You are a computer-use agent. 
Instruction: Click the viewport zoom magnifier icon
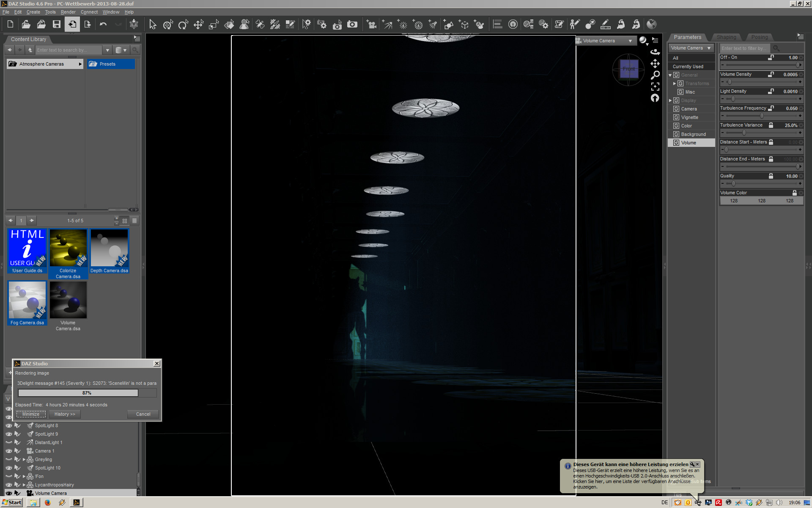pos(655,75)
